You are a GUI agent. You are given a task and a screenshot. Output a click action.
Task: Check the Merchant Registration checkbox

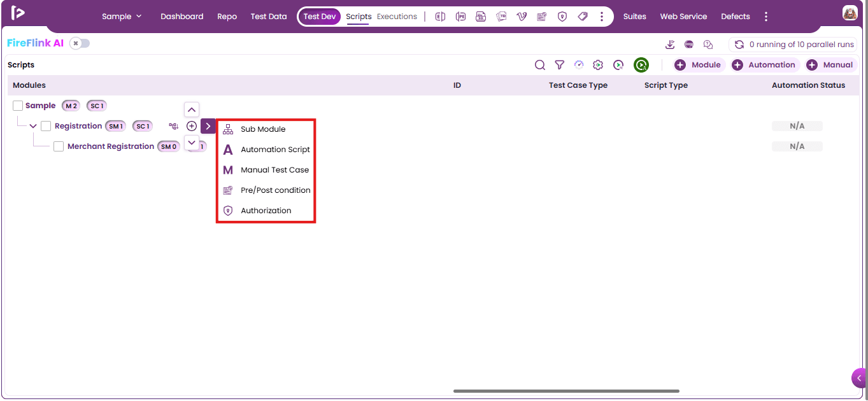(59, 146)
